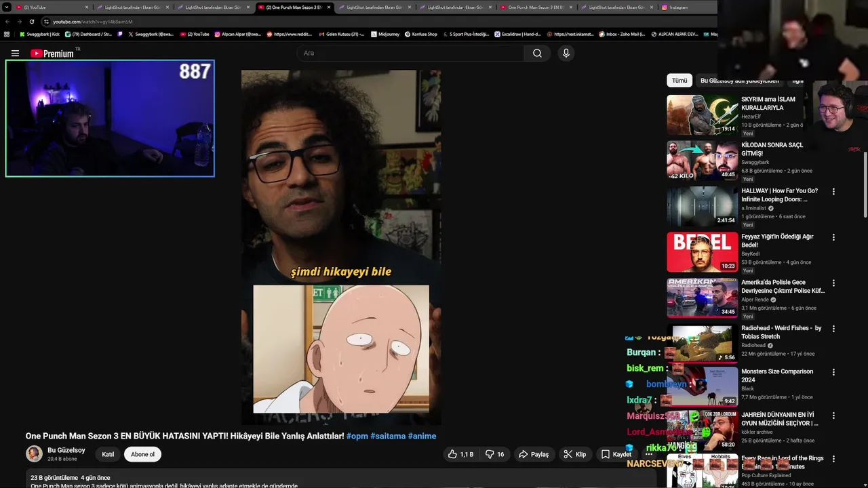Open the (79) Dashboard bookmark
This screenshot has width=868, height=488.
point(88,34)
